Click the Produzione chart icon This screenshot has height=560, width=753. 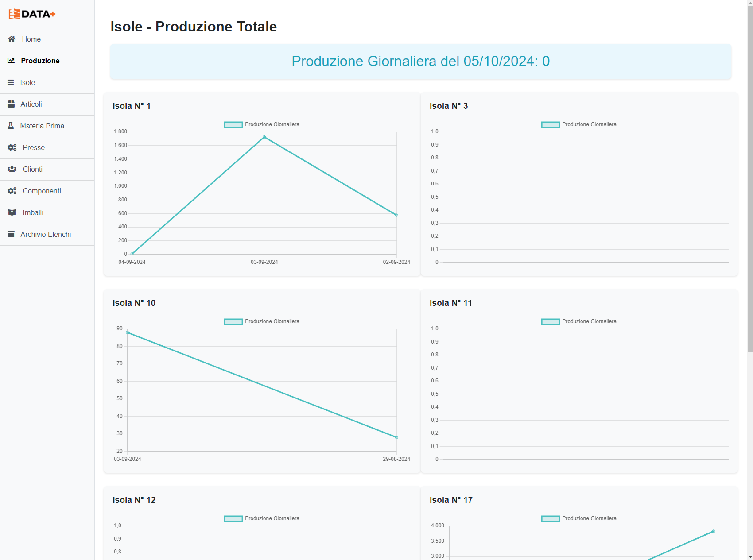[x=11, y=61]
